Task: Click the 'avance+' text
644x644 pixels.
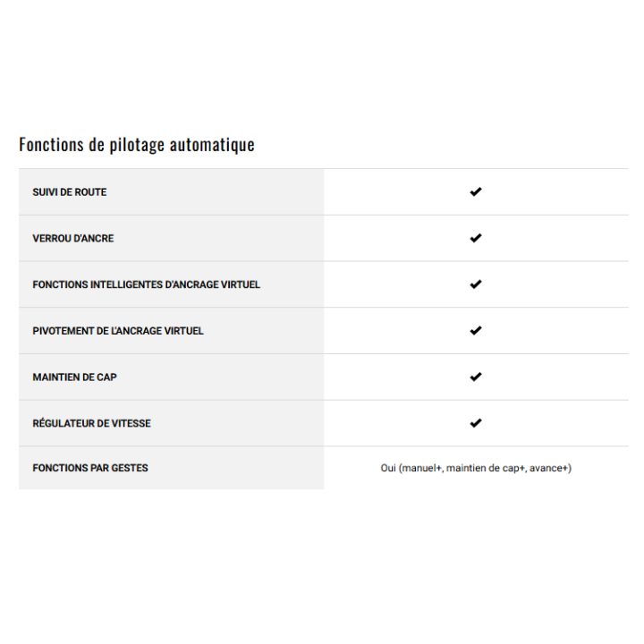Action: point(549,468)
